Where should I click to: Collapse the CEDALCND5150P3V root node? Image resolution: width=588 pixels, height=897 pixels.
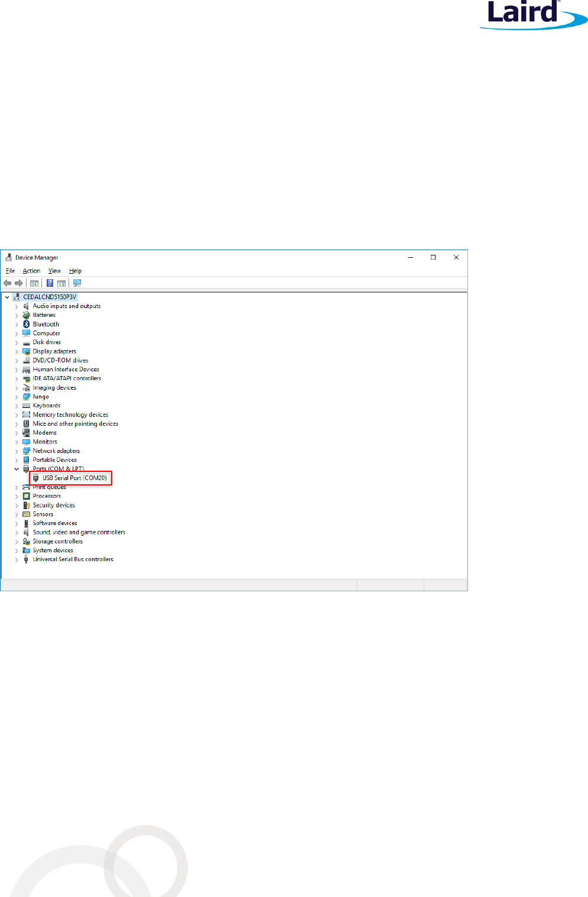(7, 297)
